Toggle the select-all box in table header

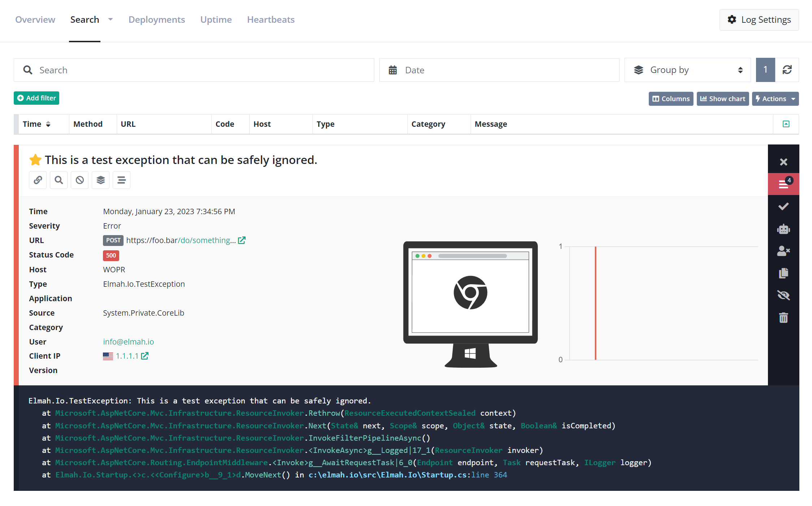click(786, 124)
